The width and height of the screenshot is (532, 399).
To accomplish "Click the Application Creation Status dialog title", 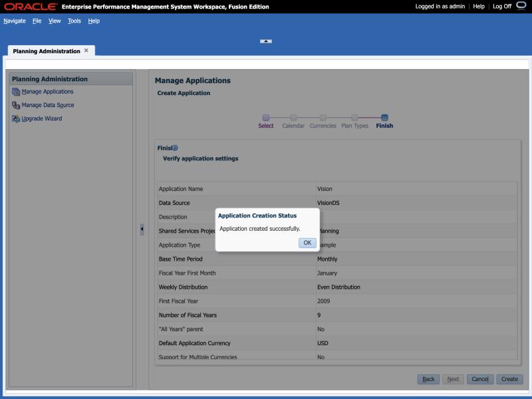I will (257, 215).
